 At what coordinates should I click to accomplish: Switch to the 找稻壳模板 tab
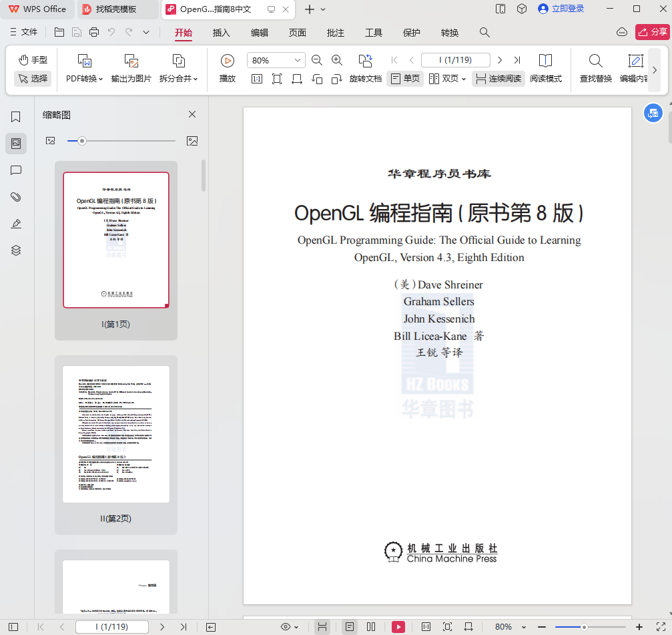[x=117, y=9]
